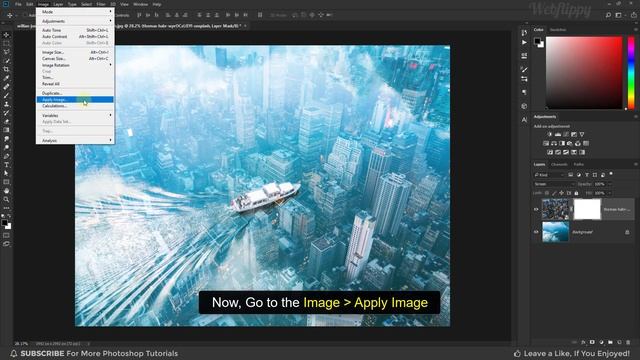Open the Screen blend mode dropdown
The image size is (640, 360).
click(553, 184)
